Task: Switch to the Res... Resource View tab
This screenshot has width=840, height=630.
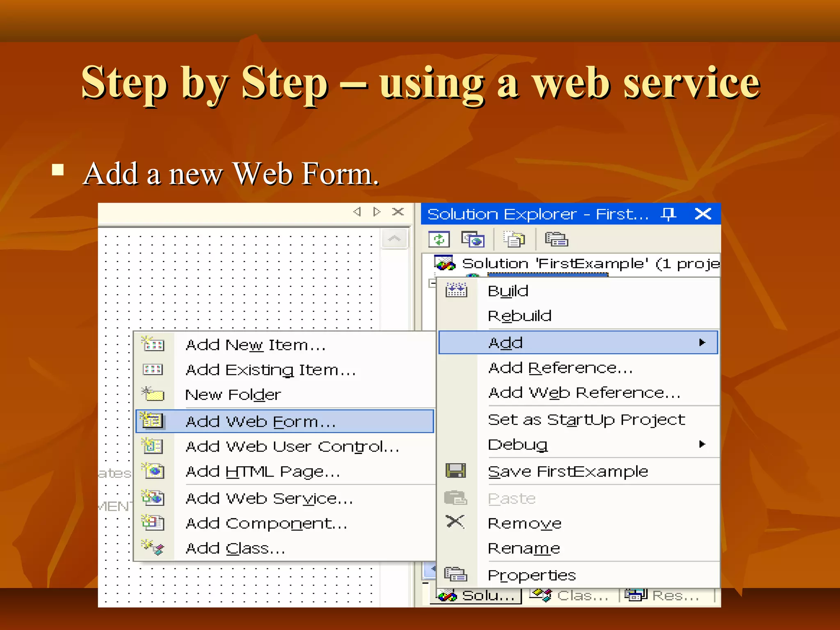Action: 662,595
